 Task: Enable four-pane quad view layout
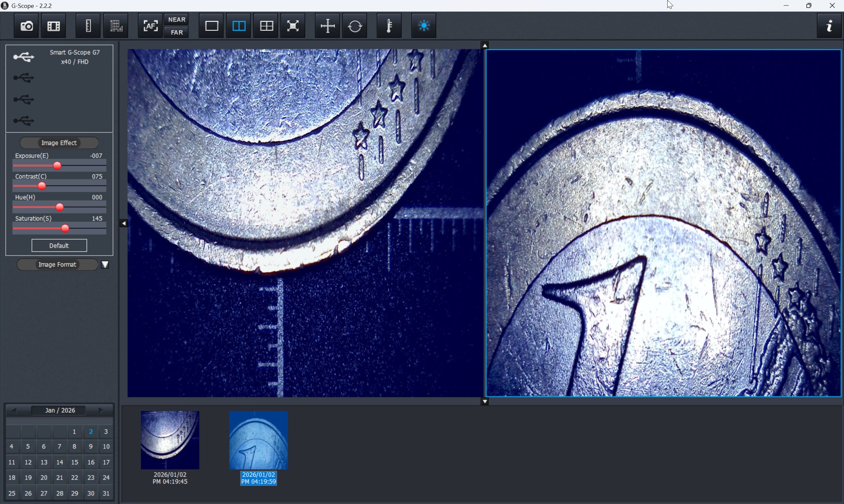(266, 26)
